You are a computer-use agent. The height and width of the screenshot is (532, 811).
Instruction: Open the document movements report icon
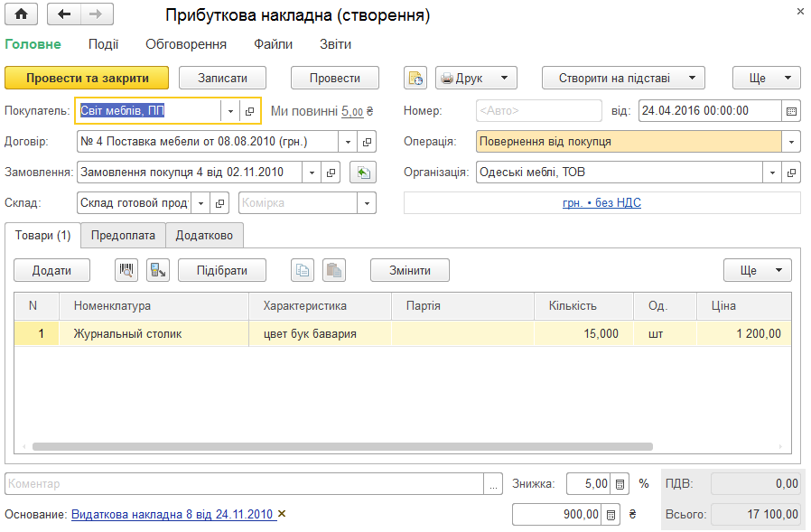point(415,79)
